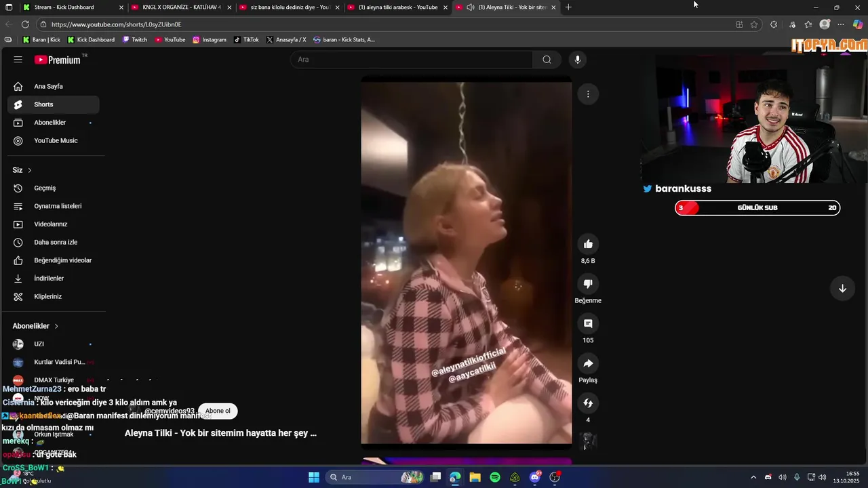Open the remix button showing 4
Viewport: 868px width, 488px height.
click(x=588, y=403)
